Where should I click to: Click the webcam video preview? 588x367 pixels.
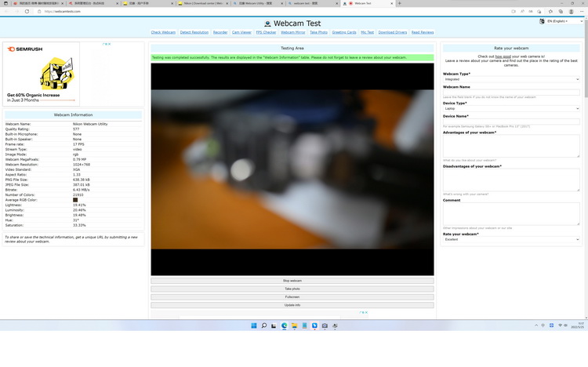pyautogui.click(x=292, y=169)
